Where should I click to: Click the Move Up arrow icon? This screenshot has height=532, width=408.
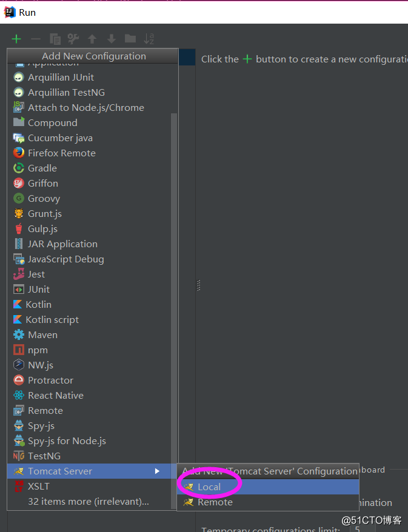point(92,39)
